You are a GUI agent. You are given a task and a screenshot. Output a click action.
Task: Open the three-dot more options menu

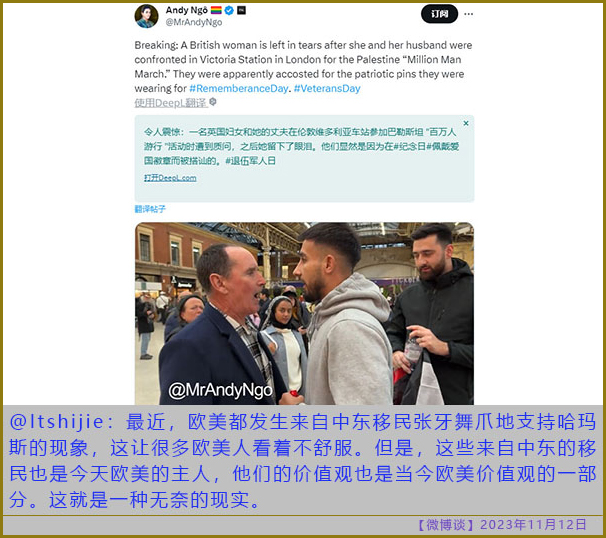pos(468,14)
